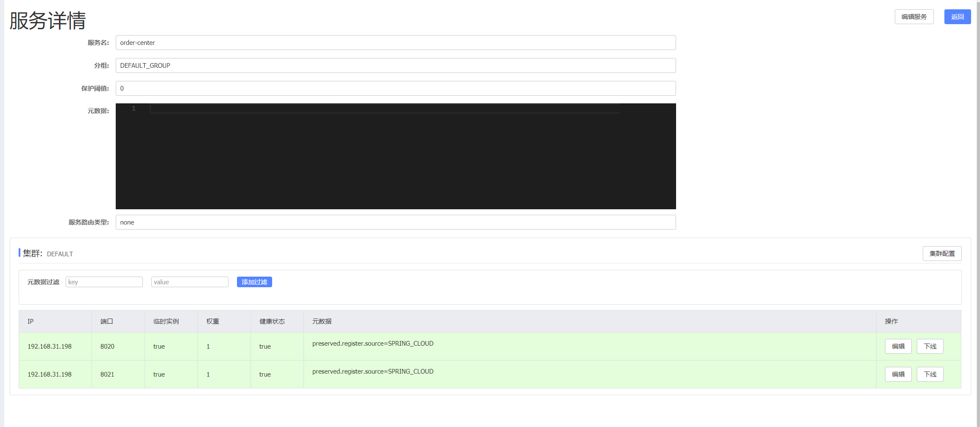Click the cluster name DEFAULT
Screen dimensions: 980x427
tap(60, 254)
